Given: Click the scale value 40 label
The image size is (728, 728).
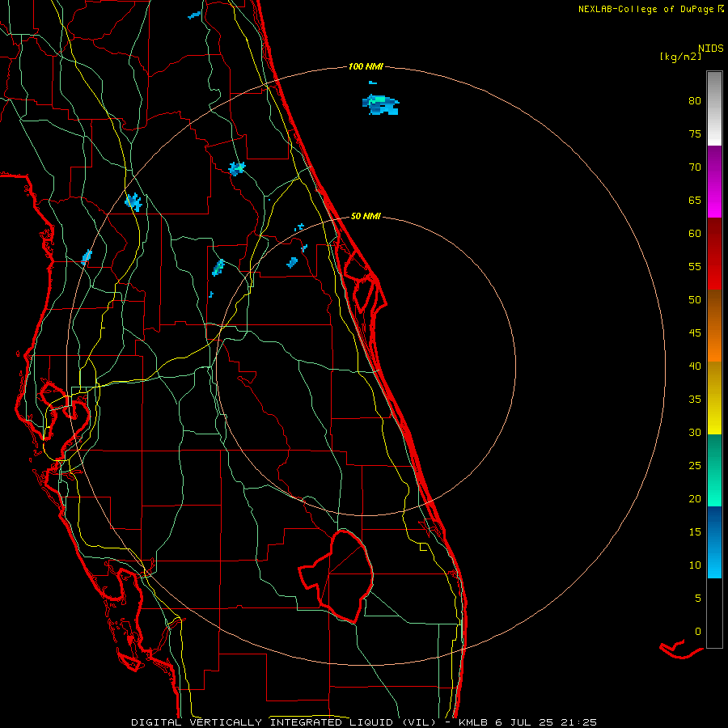Looking at the screenshot, I should pyautogui.click(x=695, y=366).
